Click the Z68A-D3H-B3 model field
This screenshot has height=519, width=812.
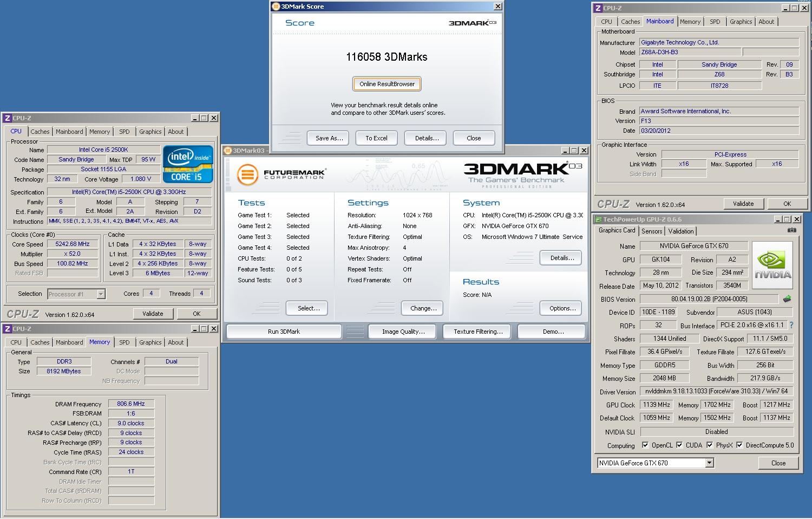point(690,53)
